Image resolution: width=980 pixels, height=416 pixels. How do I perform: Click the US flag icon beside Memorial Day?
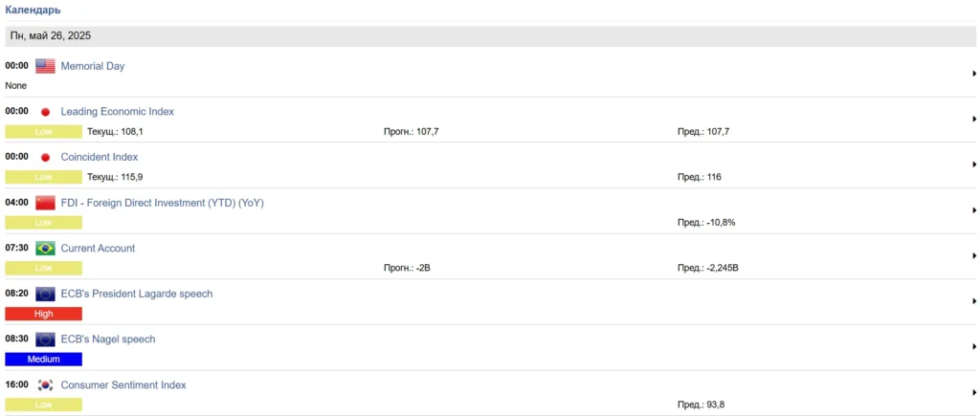click(x=45, y=67)
